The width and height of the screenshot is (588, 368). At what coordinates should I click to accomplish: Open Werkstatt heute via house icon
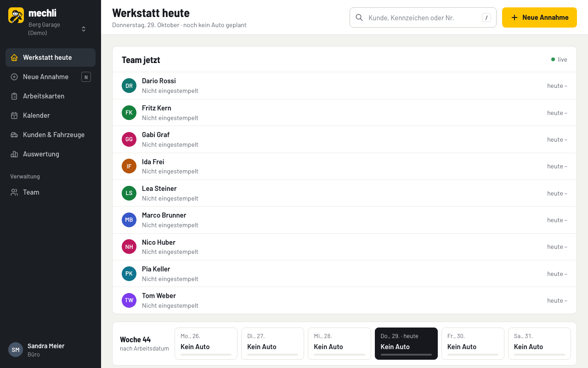(x=14, y=57)
